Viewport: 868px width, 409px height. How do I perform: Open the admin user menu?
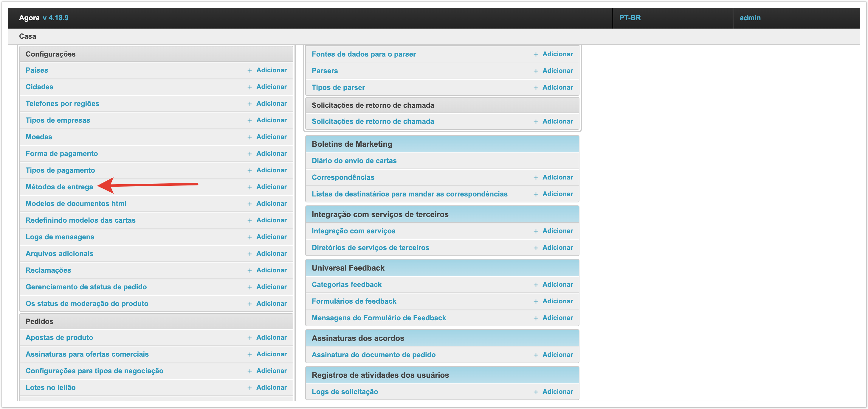(750, 18)
